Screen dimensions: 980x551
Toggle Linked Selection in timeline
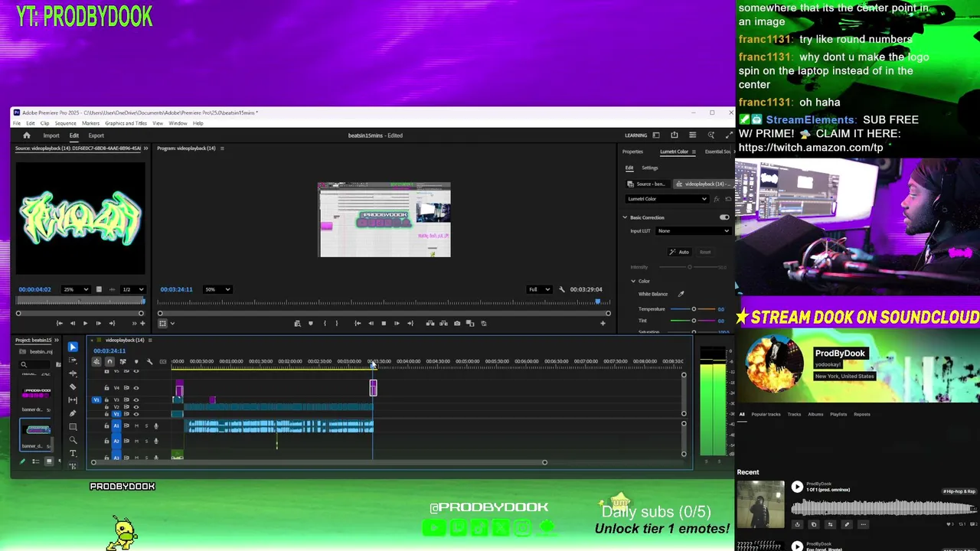tap(122, 361)
